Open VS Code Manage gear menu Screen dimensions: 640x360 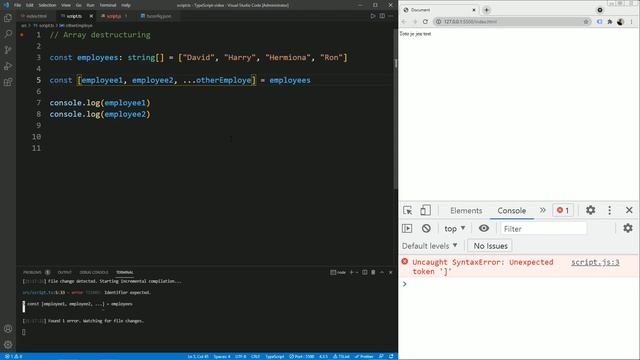point(8,344)
